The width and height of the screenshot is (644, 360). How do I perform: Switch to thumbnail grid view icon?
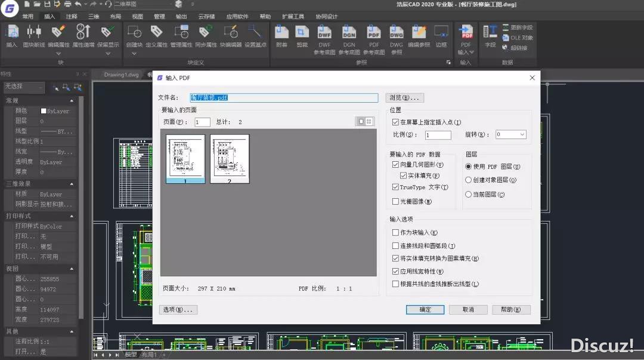coord(369,121)
